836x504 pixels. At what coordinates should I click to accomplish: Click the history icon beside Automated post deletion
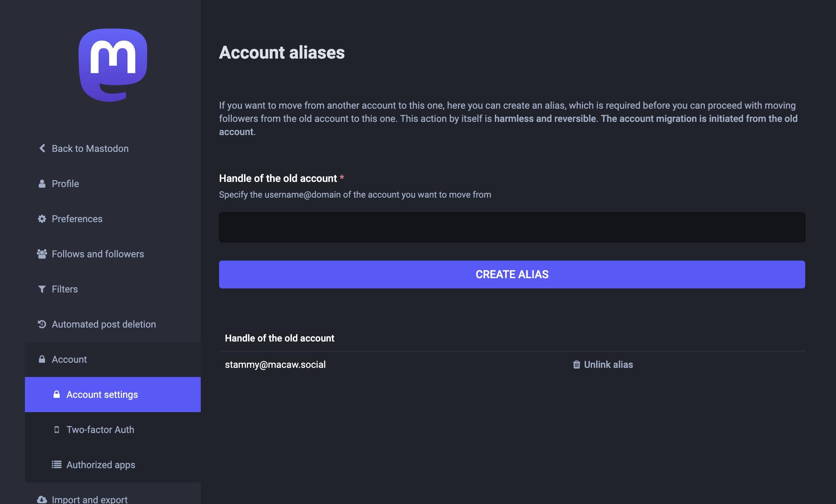click(42, 324)
